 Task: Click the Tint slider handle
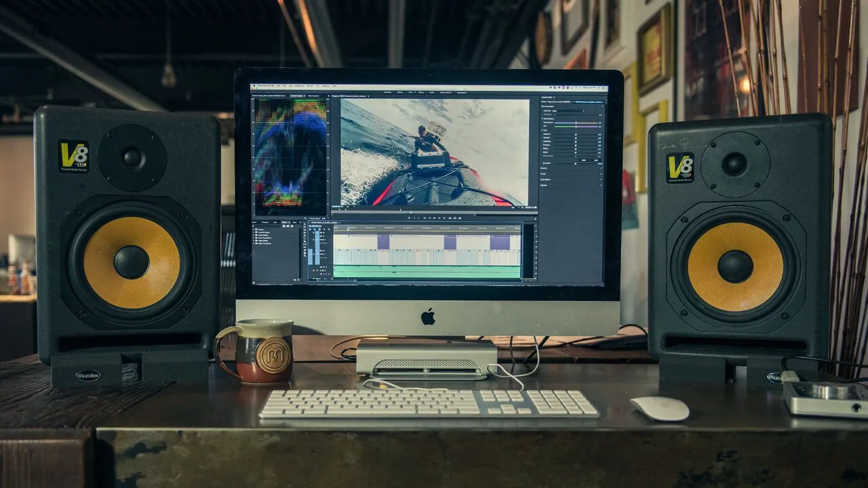(x=576, y=125)
